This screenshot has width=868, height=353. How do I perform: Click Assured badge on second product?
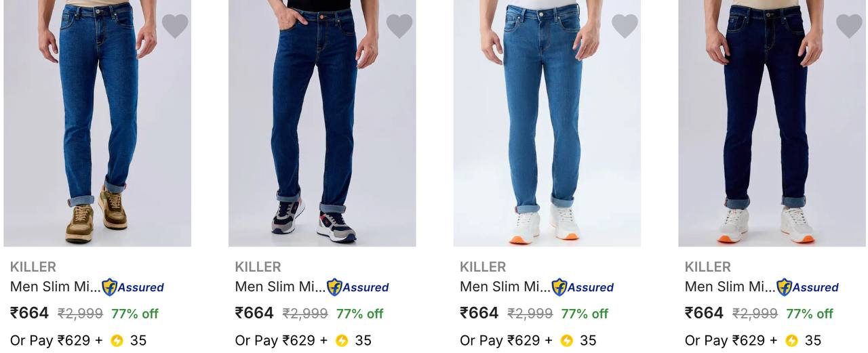point(358,287)
